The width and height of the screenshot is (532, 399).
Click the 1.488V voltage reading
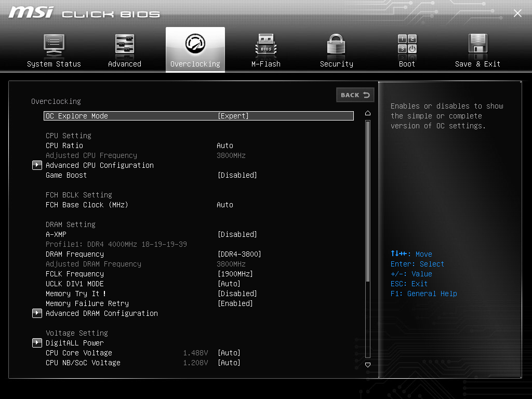click(x=196, y=353)
